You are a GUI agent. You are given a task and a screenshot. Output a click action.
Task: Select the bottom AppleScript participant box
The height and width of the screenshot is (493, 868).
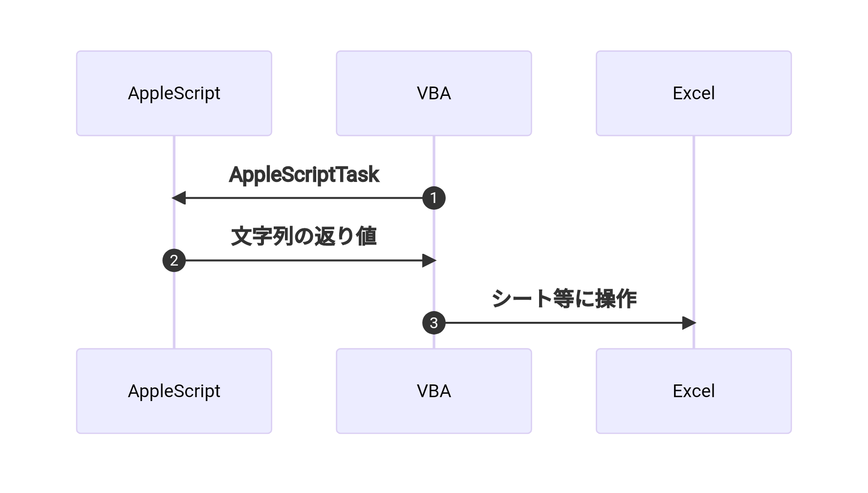(x=174, y=391)
